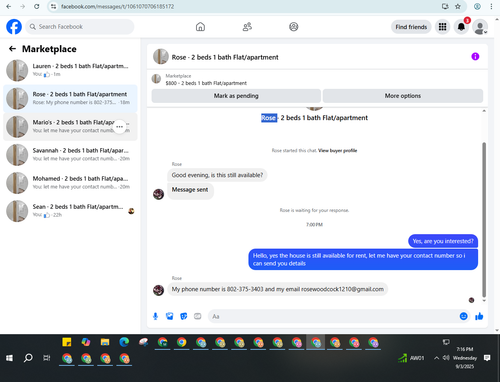Focus the Search Facebook field

tap(80, 27)
